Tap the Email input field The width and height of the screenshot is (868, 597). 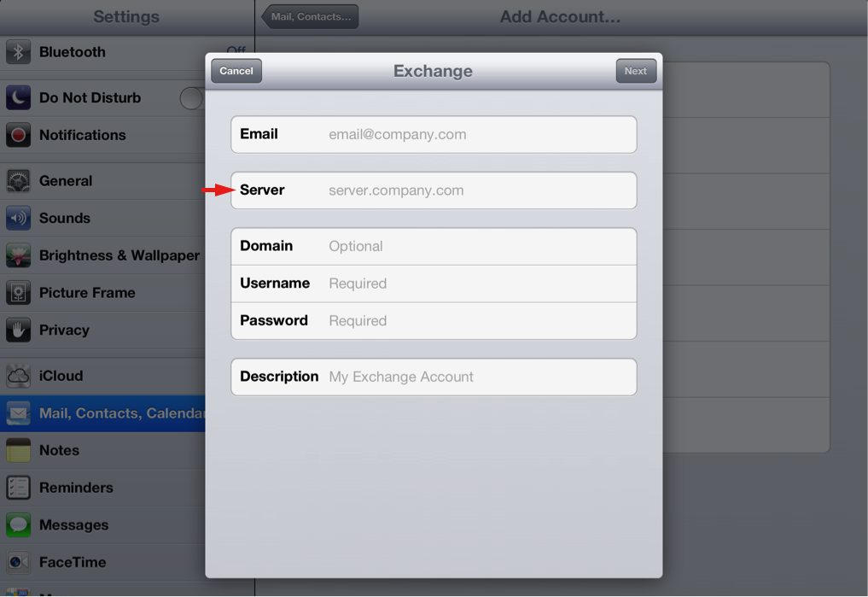pos(478,135)
